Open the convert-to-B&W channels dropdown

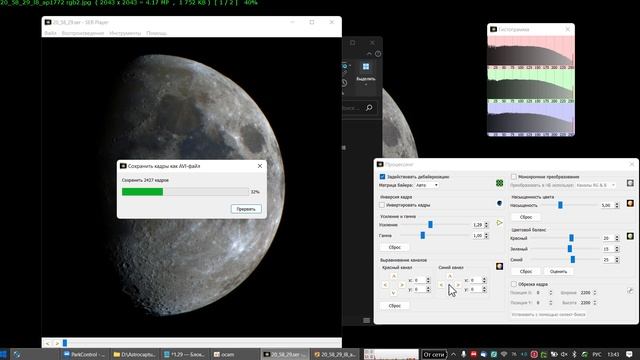tap(596, 185)
